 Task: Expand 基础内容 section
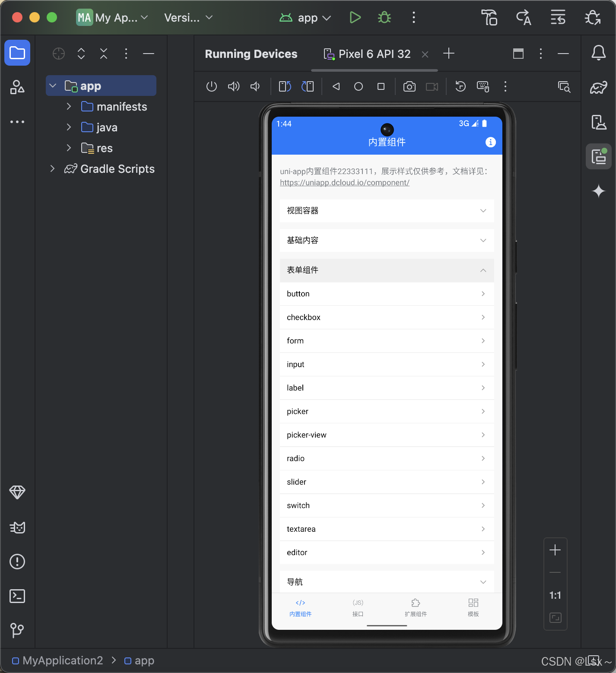pos(387,241)
